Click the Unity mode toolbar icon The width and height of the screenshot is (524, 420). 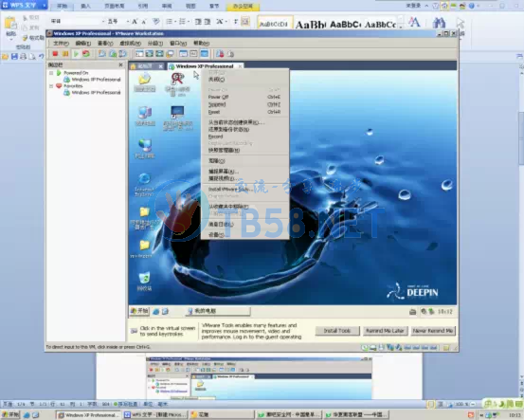coord(171,53)
